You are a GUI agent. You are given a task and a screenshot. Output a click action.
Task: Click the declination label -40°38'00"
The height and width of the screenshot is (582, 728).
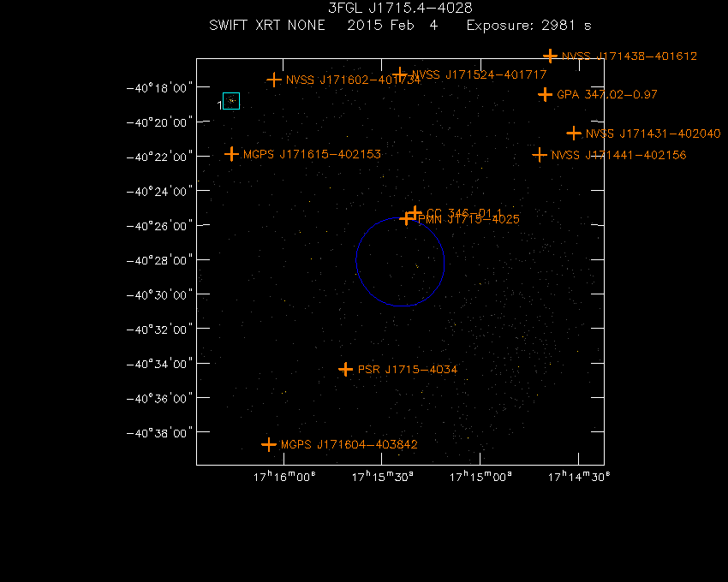pyautogui.click(x=159, y=433)
